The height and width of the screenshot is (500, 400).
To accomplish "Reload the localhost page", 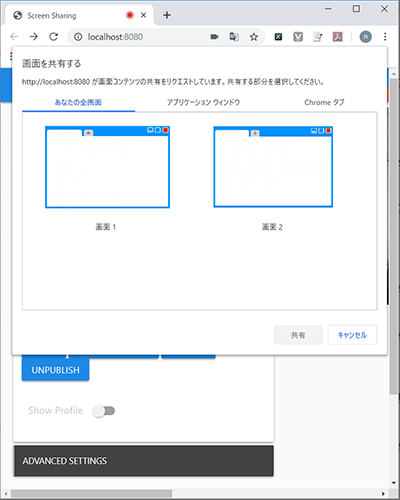I will tap(54, 37).
